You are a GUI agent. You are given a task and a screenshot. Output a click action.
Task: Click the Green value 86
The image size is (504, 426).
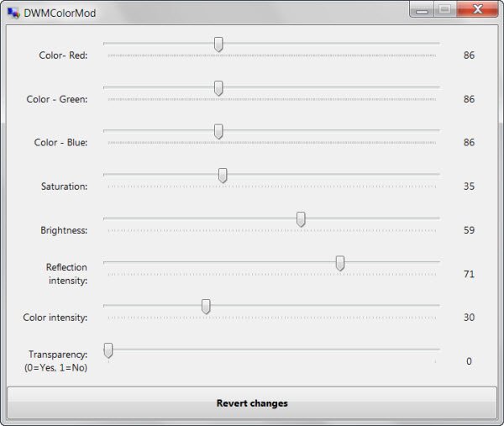click(x=469, y=99)
